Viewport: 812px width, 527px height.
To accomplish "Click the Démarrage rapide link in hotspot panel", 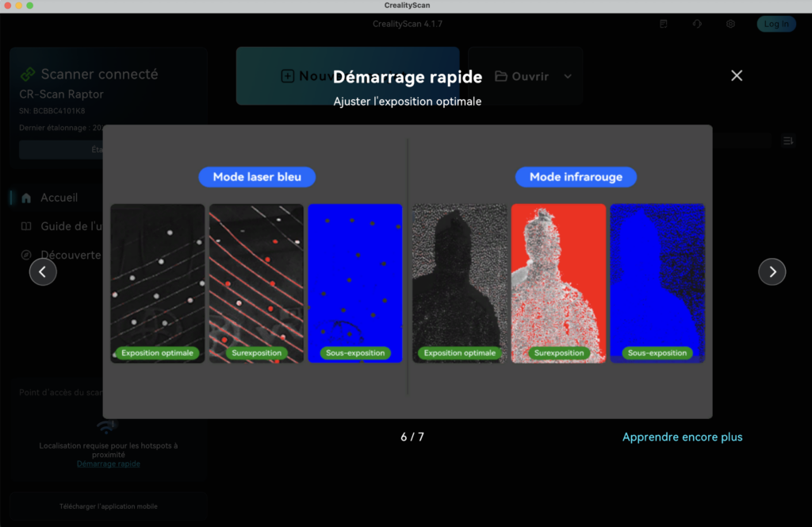I will coord(108,464).
